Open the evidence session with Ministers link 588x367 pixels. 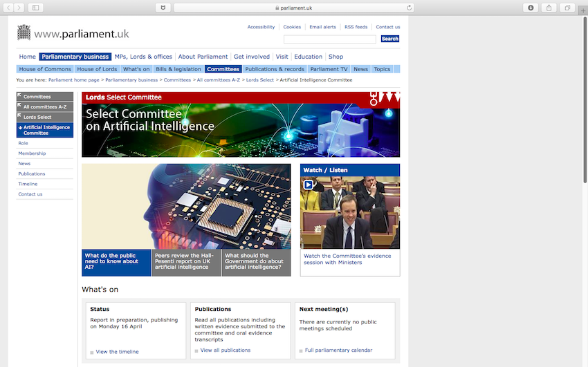(x=347, y=259)
